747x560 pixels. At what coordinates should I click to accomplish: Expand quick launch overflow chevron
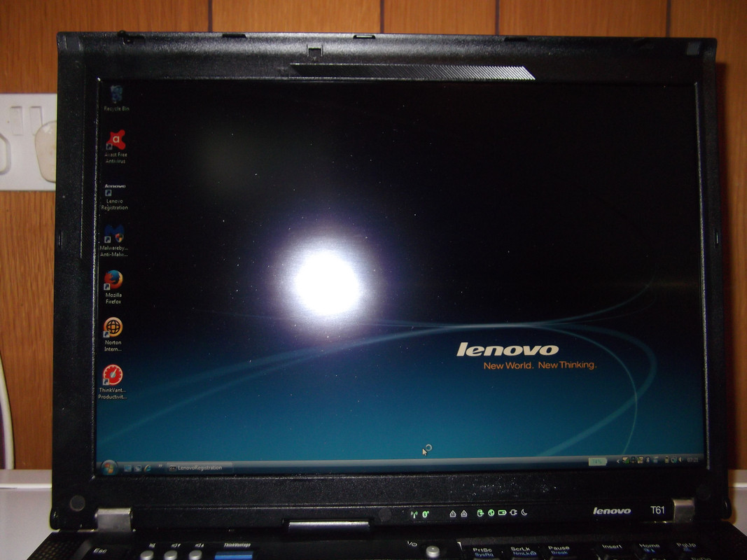pyautogui.click(x=160, y=465)
